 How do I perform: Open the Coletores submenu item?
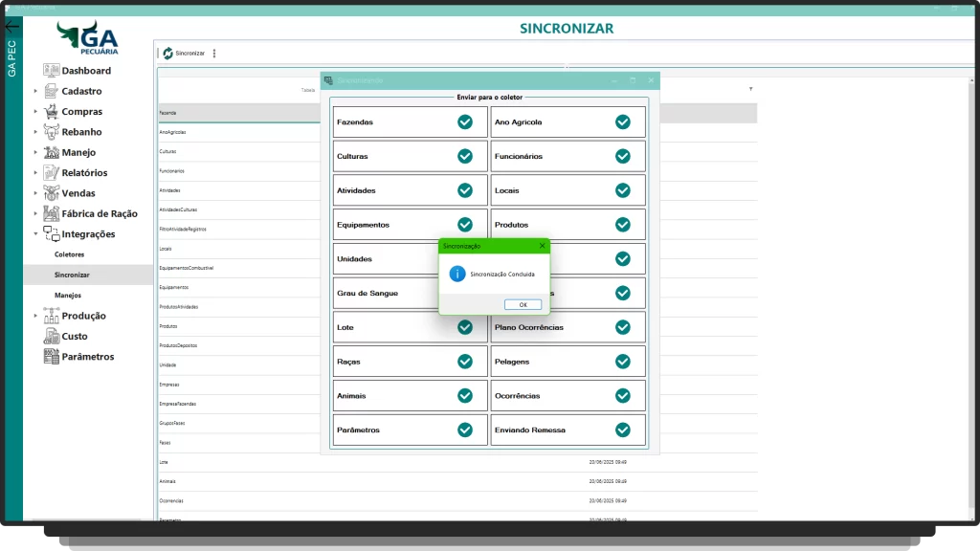click(70, 254)
